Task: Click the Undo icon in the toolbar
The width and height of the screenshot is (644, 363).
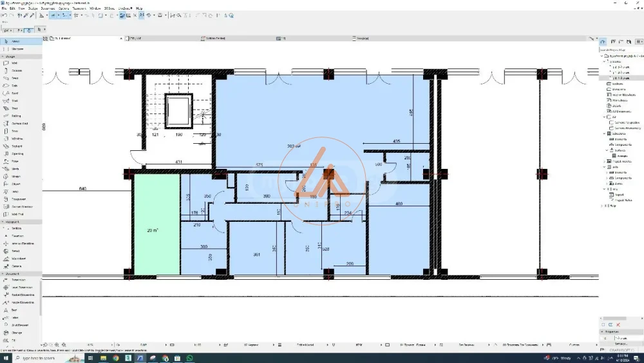Action: pyautogui.click(x=4, y=15)
